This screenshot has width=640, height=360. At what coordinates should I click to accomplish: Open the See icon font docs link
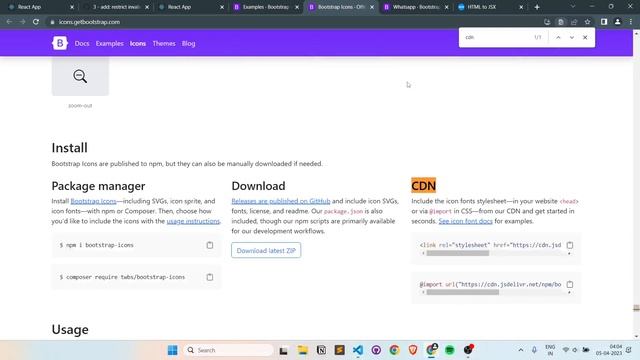coord(466,221)
